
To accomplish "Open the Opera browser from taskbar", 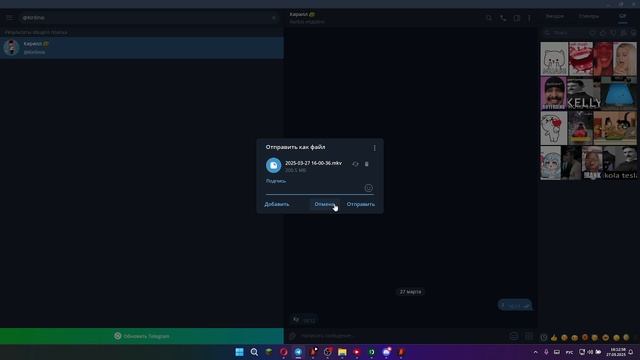I will tap(284, 352).
